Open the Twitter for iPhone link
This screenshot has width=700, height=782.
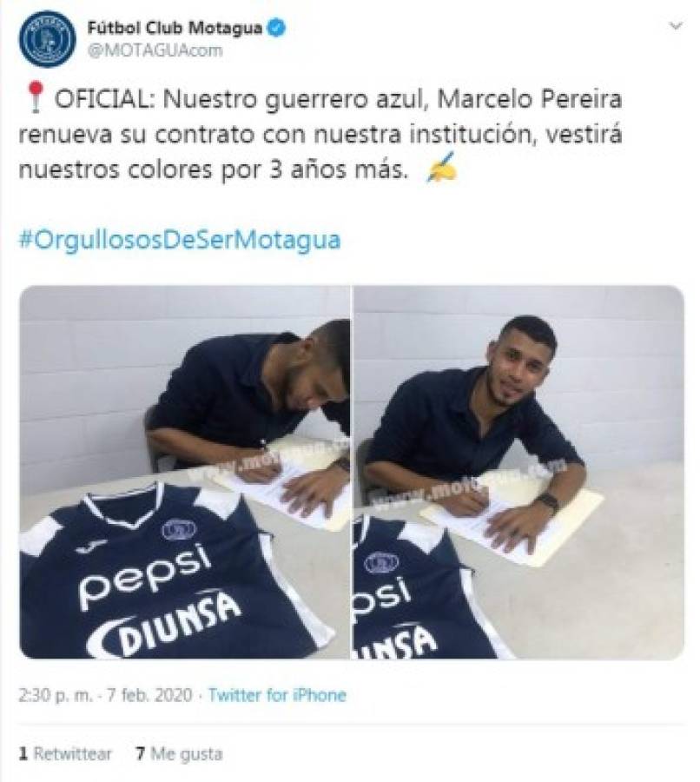[x=277, y=695]
